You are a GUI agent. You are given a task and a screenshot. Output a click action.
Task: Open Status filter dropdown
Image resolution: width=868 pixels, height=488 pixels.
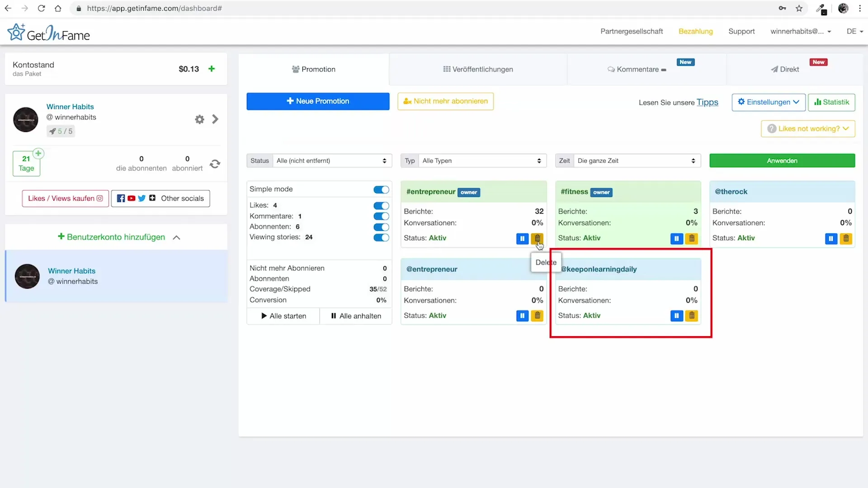pyautogui.click(x=332, y=161)
